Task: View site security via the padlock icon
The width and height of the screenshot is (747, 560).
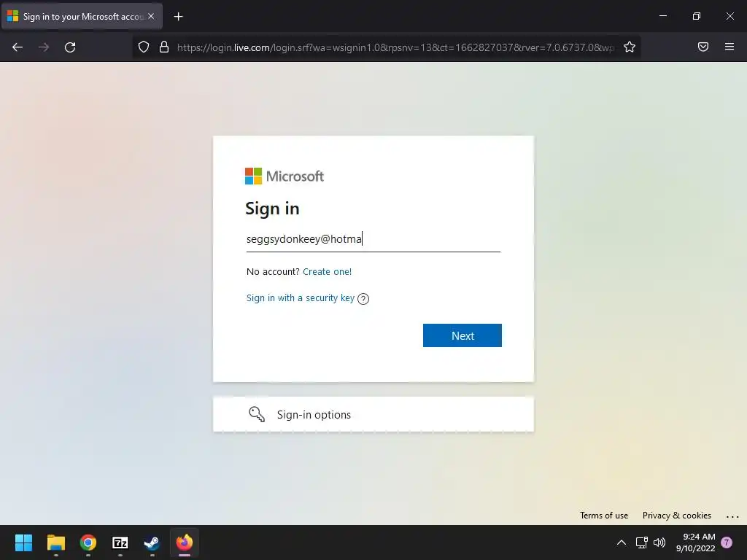Action: (x=164, y=47)
